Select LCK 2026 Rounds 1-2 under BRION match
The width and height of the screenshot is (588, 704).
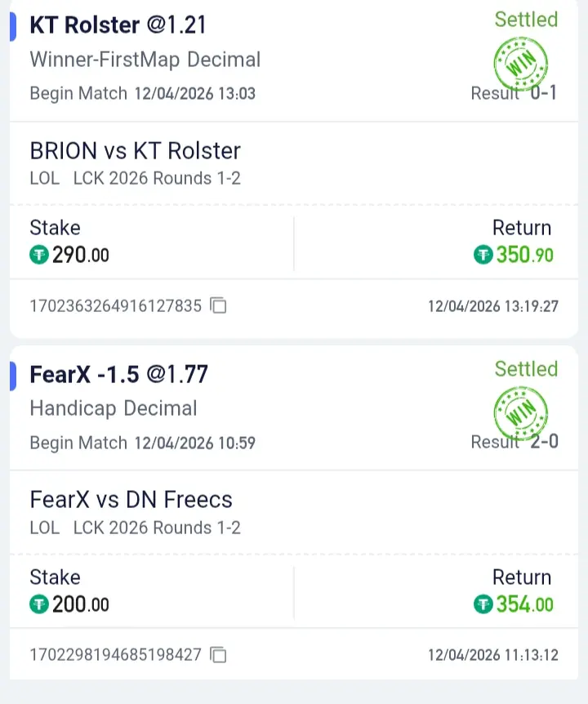(x=157, y=178)
